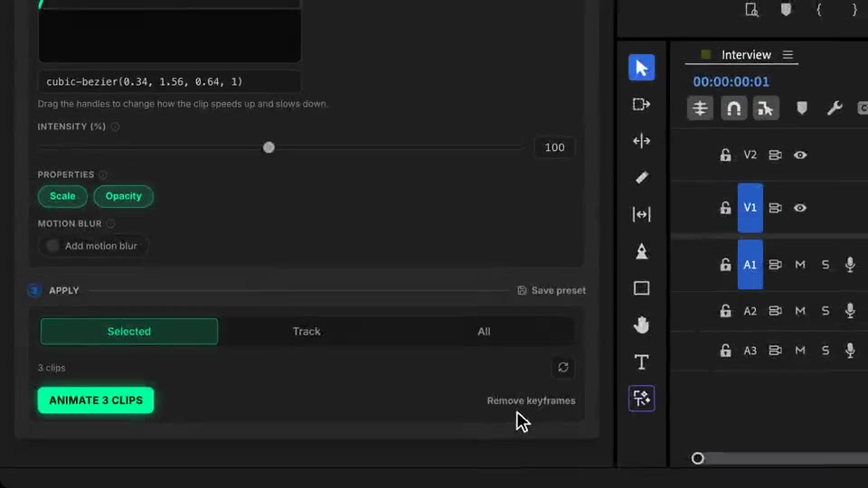Select the Hand tool
Image resolution: width=868 pixels, height=488 pixels.
tap(641, 324)
